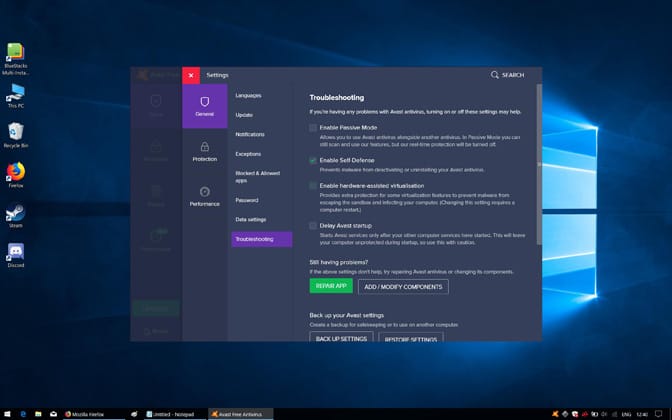This screenshot has width=672, height=420.
Task: Click the Search magnifier in Settings
Action: point(495,75)
